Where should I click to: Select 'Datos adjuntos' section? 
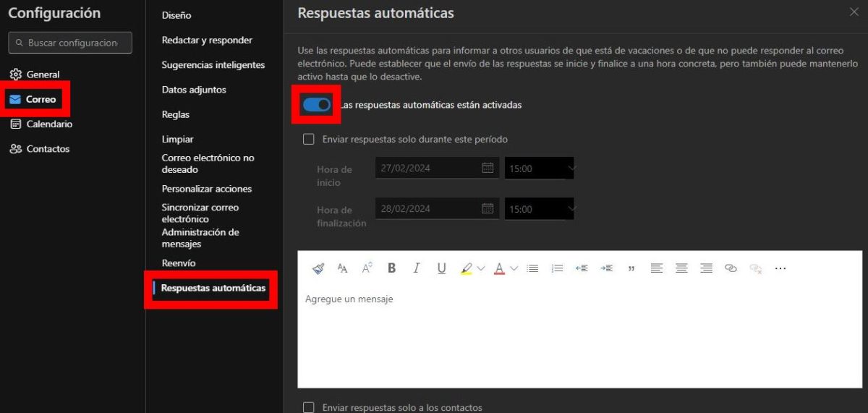[194, 90]
